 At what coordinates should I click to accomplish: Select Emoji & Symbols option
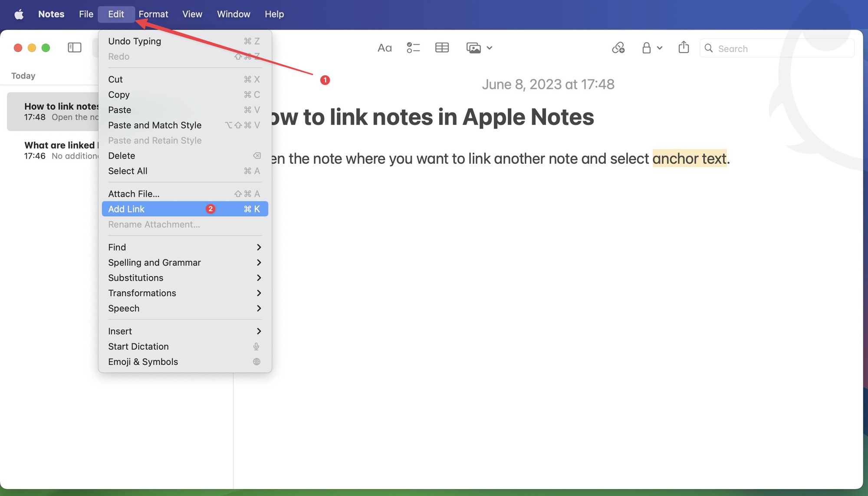pos(143,362)
